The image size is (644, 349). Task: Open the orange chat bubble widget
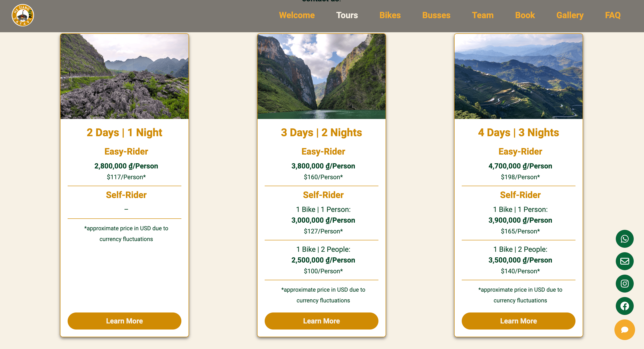pyautogui.click(x=624, y=330)
